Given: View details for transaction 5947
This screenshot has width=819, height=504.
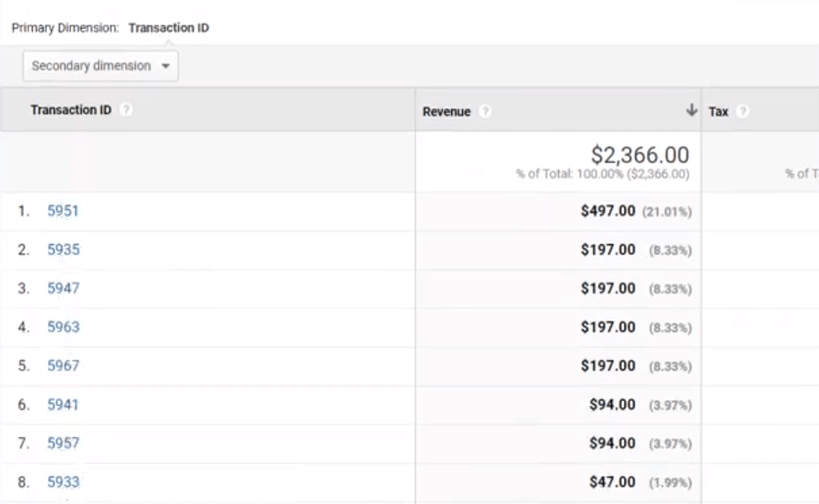Looking at the screenshot, I should 63,288.
